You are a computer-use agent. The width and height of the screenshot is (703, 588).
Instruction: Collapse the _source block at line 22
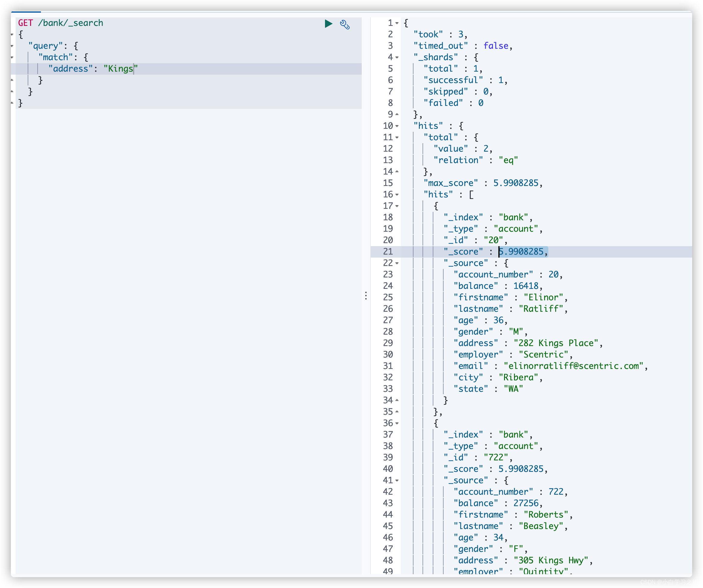coord(397,263)
